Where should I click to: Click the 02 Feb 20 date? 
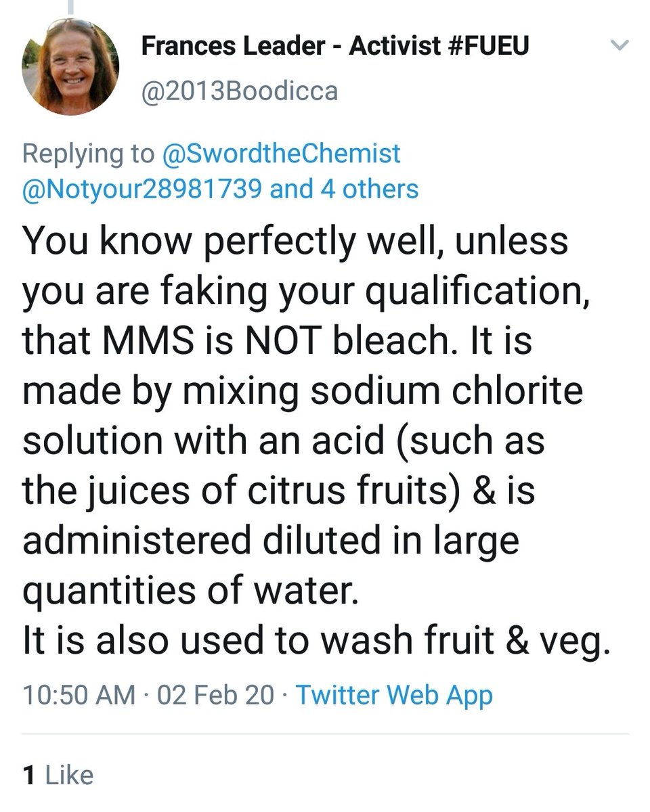point(216,695)
